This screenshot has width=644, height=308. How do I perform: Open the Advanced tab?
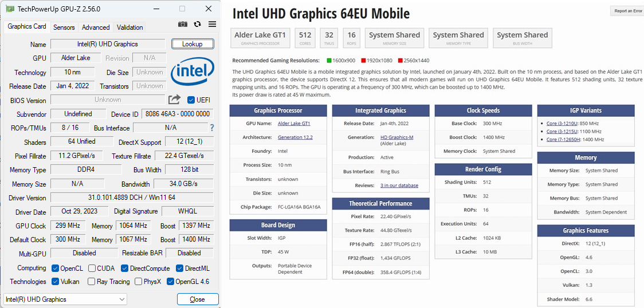pyautogui.click(x=96, y=27)
